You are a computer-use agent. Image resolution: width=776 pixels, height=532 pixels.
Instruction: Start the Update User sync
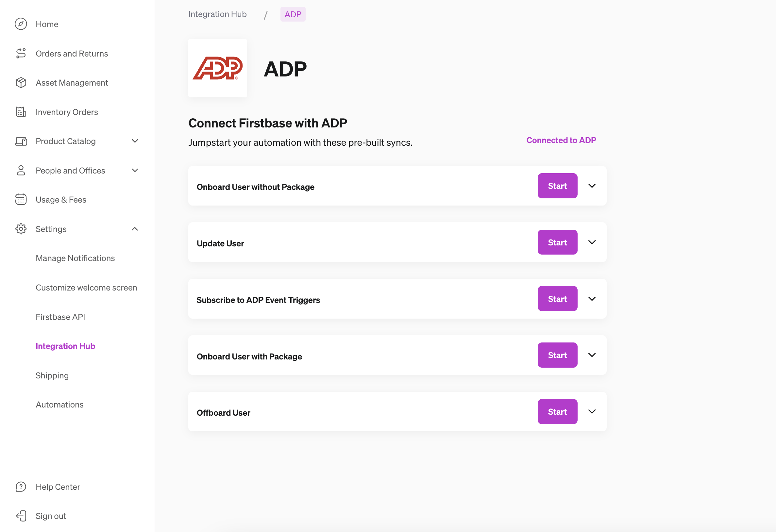557,242
